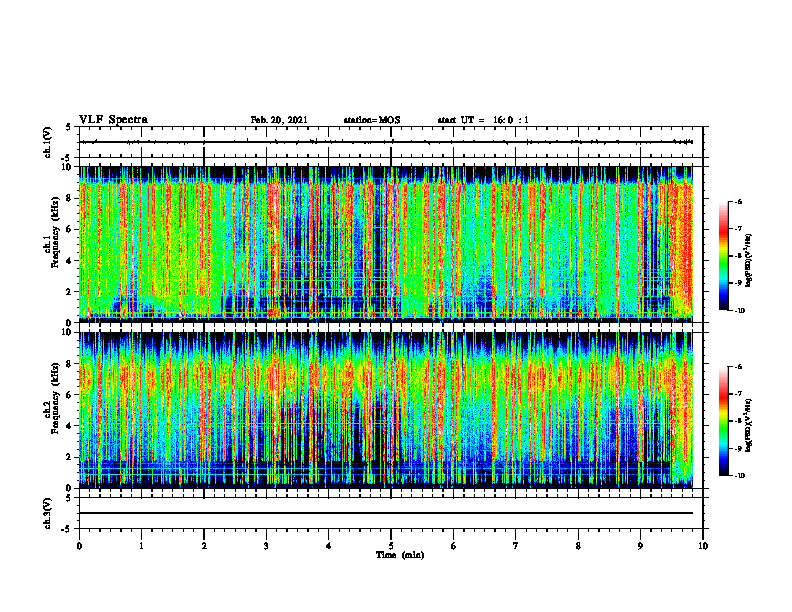
Task: Click ch.2 color bar unit label 'log(PSD)'
Action: 749,425
